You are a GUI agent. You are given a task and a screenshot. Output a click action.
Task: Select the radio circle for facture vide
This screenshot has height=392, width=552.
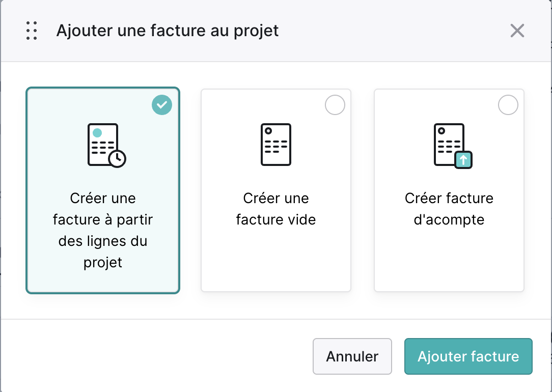335,105
